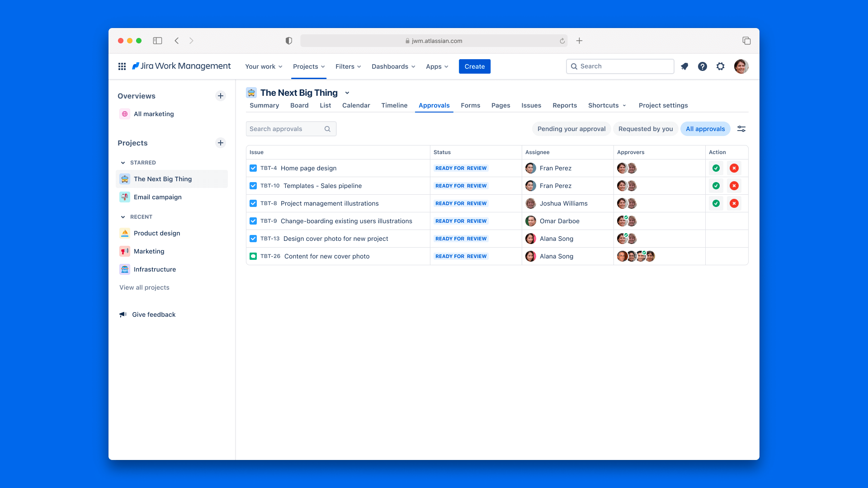
Task: Open the View all projects link
Action: 144,287
